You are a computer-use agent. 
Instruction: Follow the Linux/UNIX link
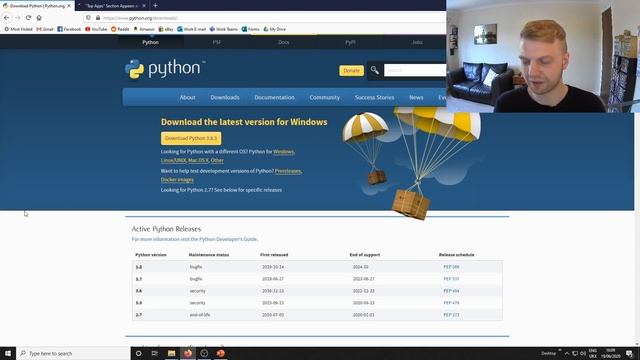(x=173, y=160)
